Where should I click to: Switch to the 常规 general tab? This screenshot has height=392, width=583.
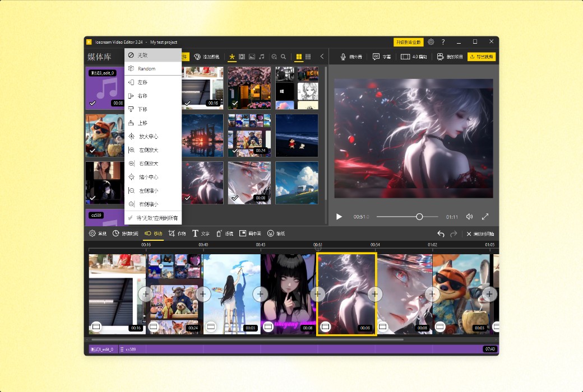click(x=98, y=234)
